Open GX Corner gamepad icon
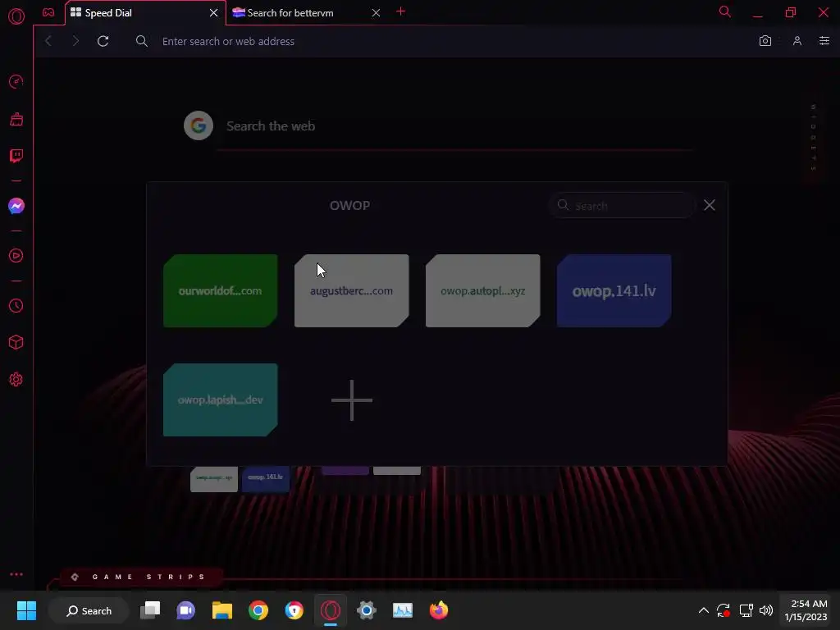The height and width of the screenshot is (630, 840). (x=48, y=12)
